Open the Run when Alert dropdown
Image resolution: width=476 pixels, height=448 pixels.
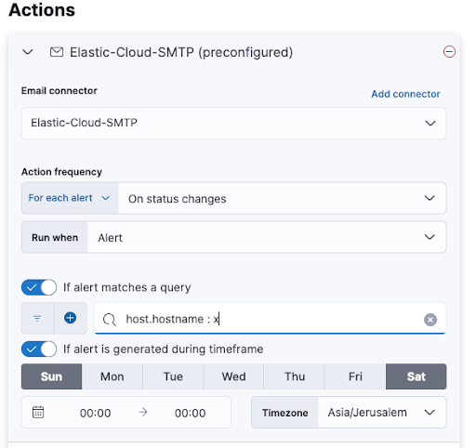click(267, 237)
